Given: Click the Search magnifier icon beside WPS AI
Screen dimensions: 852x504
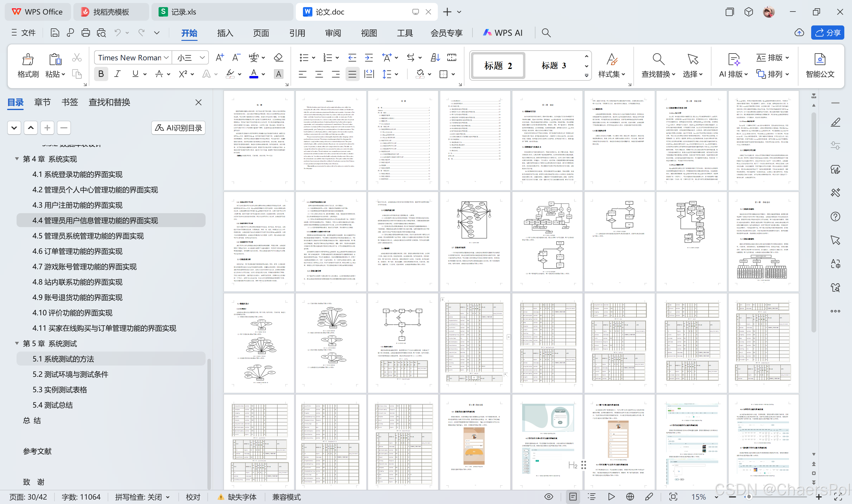Looking at the screenshot, I should [546, 33].
